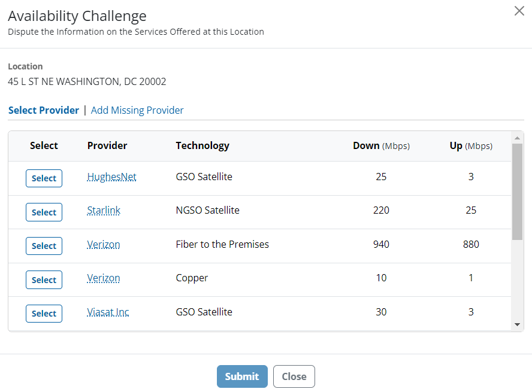
Task: Open the Verizon copper provider link
Action: 103,278
